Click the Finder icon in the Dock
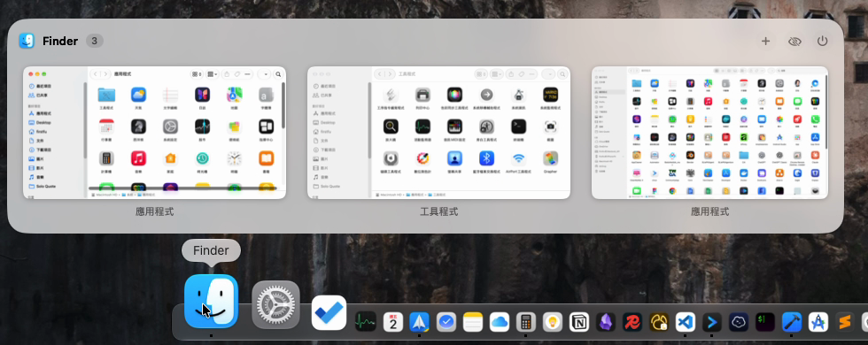This screenshot has width=868, height=345. click(x=211, y=302)
